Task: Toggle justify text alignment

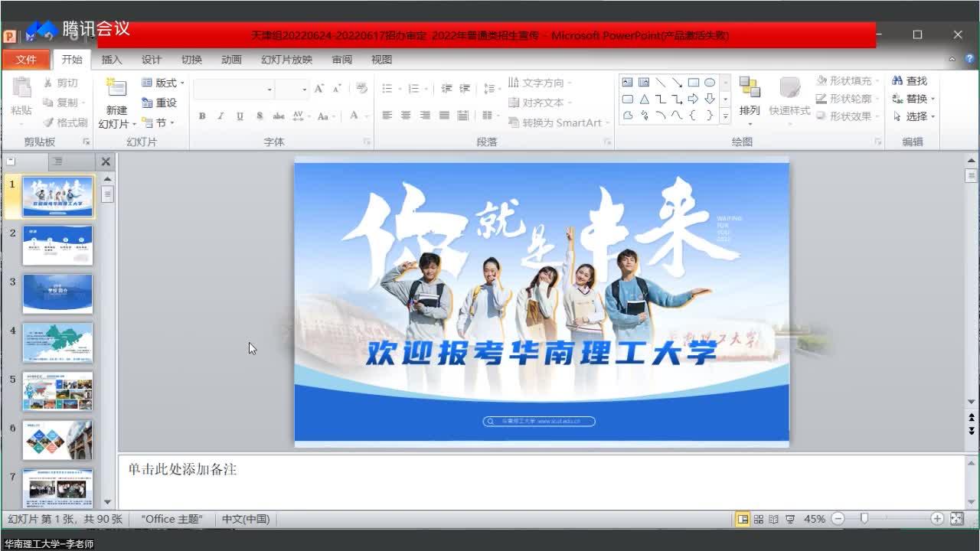Action: point(443,116)
